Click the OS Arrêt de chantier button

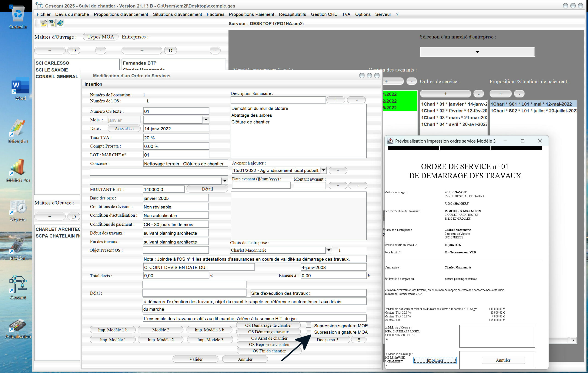click(269, 338)
